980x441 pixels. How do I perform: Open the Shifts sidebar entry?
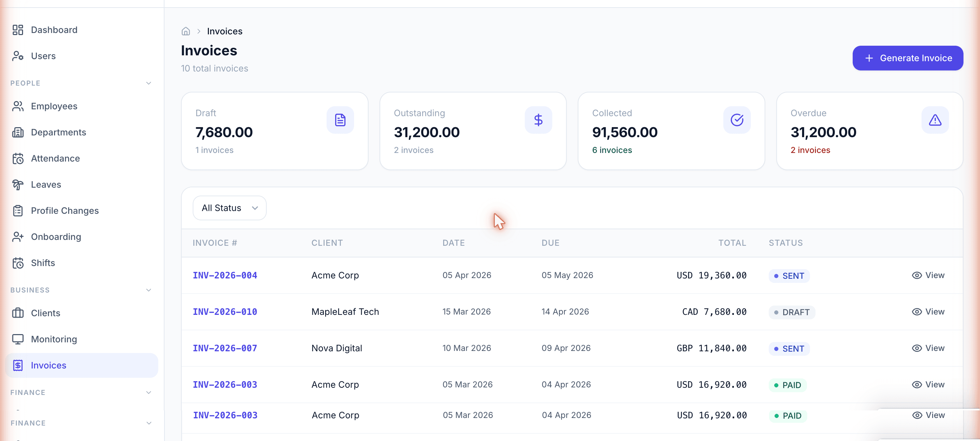[x=82, y=263]
